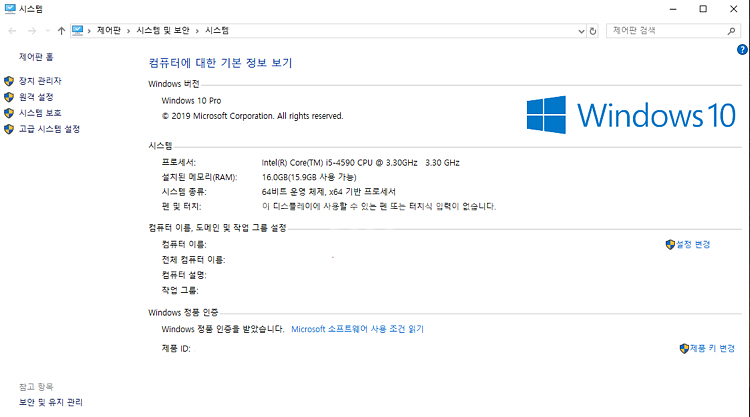Image resolution: width=750 pixels, height=417 pixels.
Task: Click 설정 변경 link
Action: (693, 244)
